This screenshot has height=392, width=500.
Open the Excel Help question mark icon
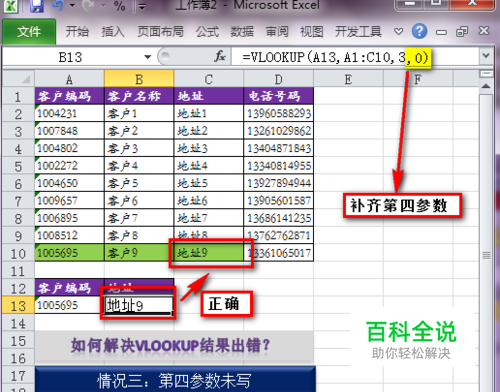pos(419,31)
